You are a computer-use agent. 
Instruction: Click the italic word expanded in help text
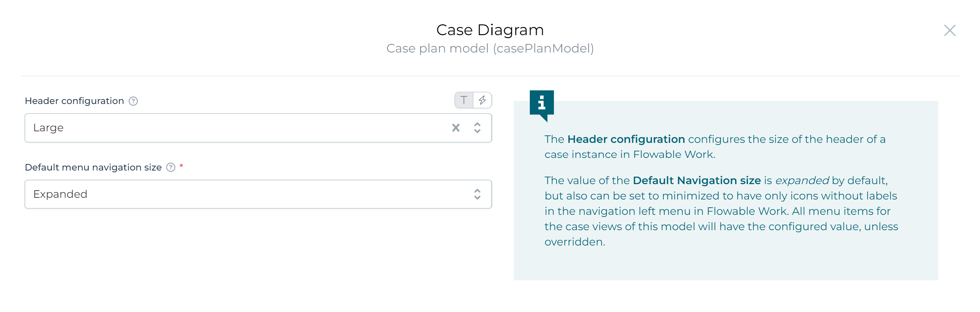pyautogui.click(x=802, y=180)
